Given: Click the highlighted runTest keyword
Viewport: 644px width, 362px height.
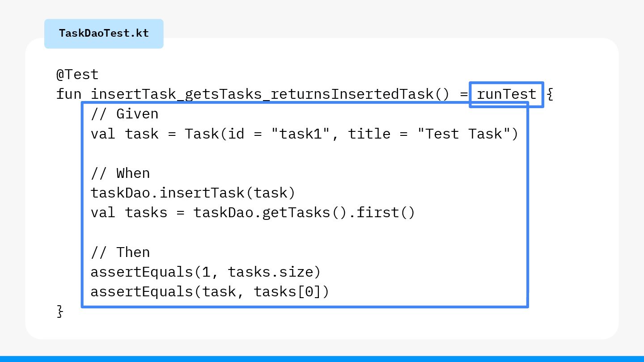Looking at the screenshot, I should click(507, 94).
